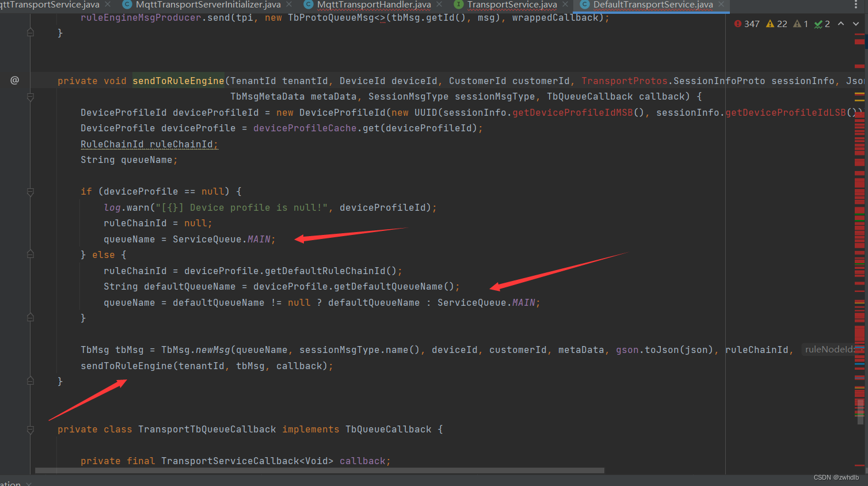Click TransportServiceCallback<Void> field type

coord(248,461)
